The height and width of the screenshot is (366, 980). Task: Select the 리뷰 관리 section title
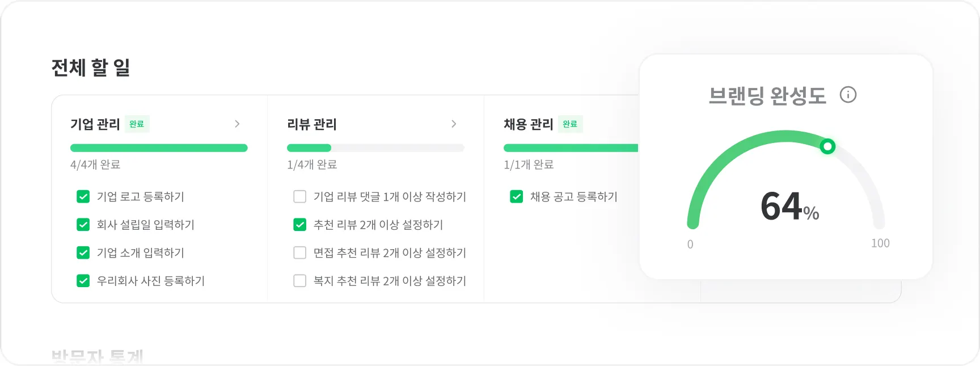pyautogui.click(x=312, y=124)
